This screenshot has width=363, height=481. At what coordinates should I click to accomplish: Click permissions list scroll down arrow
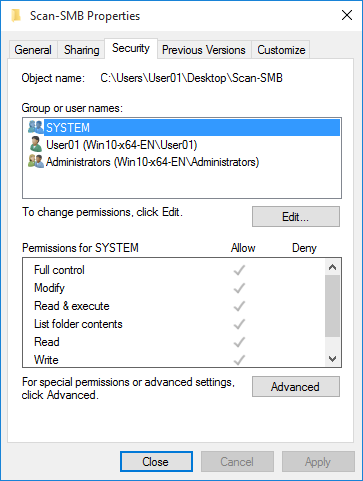(332, 359)
